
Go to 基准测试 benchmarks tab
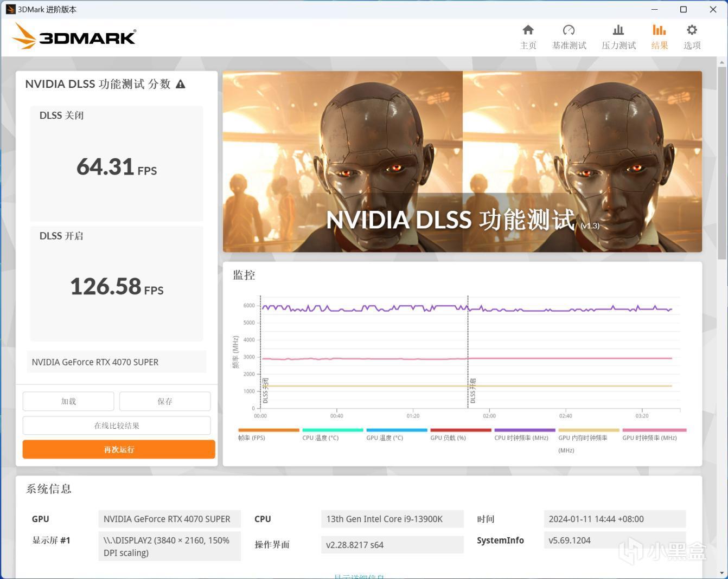pyautogui.click(x=569, y=37)
